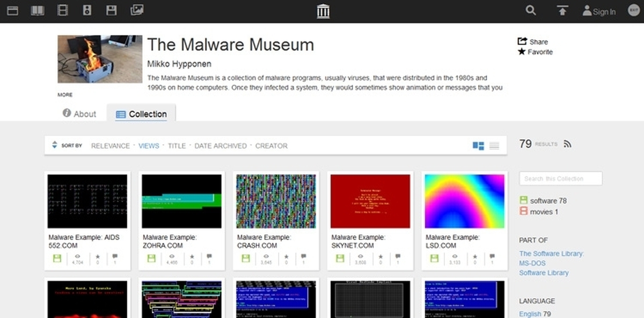Screen dimensions: 644x318
Task: Click software icon on AIDS 552.COM card
Action: pyautogui.click(x=57, y=258)
